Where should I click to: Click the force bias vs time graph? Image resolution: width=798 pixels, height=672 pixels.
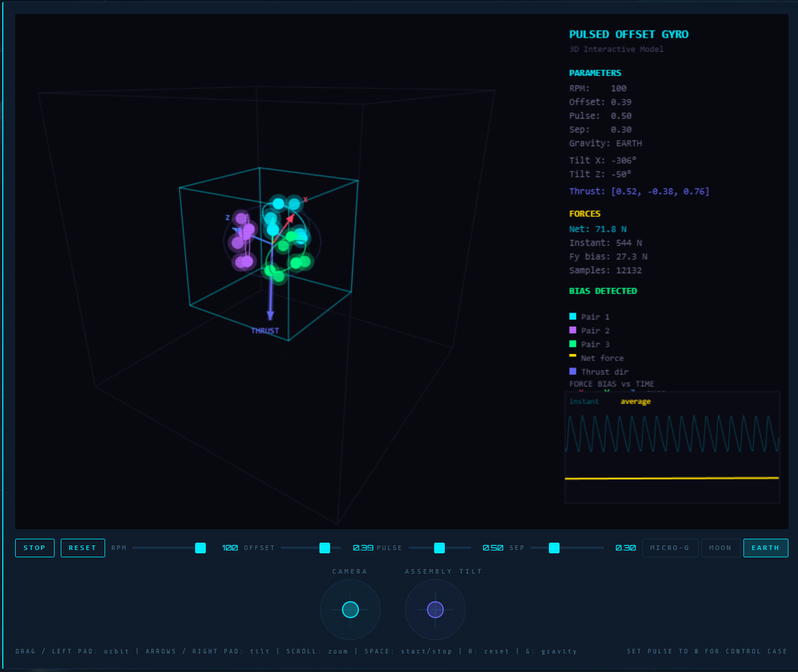[672, 448]
